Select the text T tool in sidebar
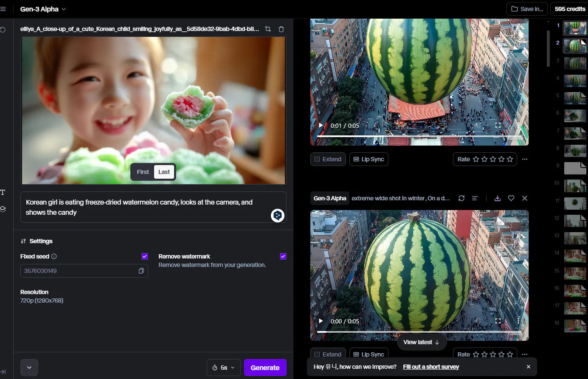The width and height of the screenshot is (588, 379). pos(3,192)
